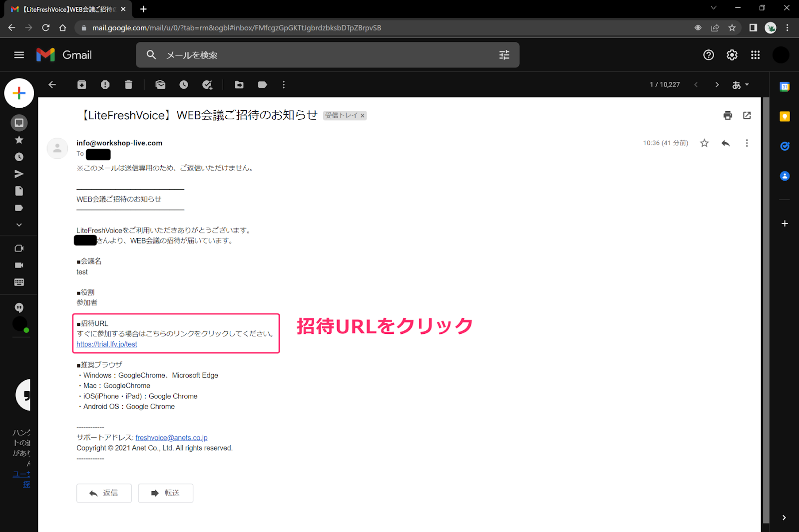Start a new meeting in sidebar
Viewport: 799px width, 532px height.
coord(19,249)
